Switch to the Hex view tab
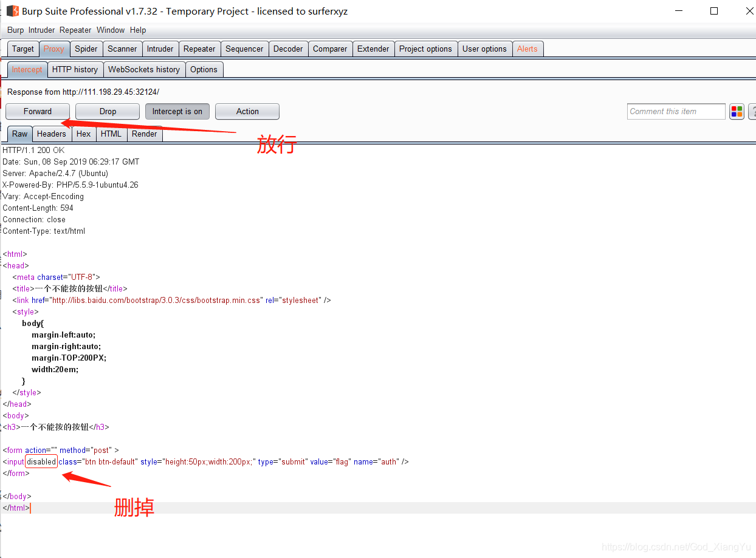Image resolution: width=756 pixels, height=558 pixels. click(84, 134)
